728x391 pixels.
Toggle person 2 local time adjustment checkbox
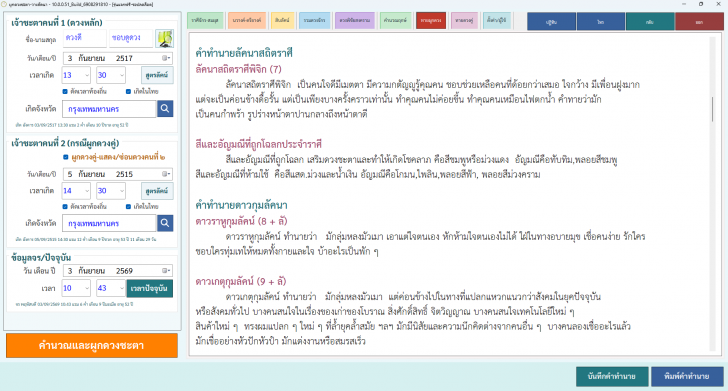(65, 207)
